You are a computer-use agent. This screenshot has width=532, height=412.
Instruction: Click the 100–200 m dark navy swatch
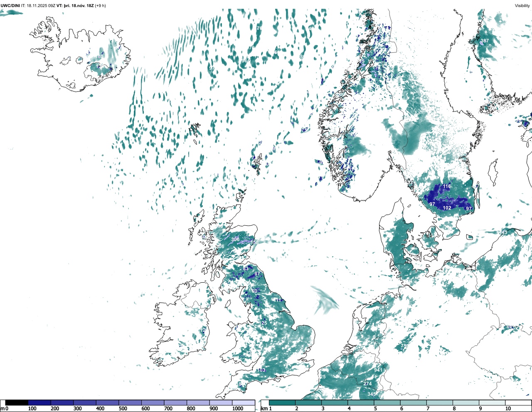click(39, 402)
